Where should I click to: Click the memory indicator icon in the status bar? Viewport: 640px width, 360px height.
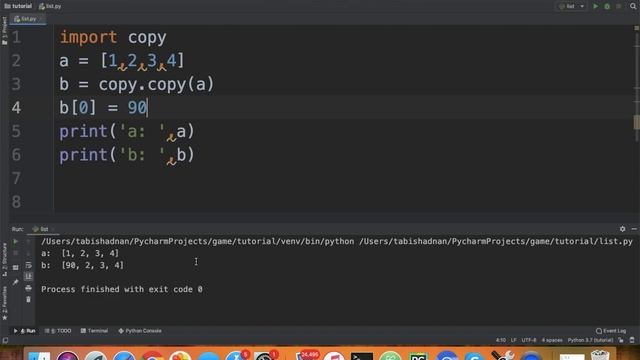(x=632, y=340)
